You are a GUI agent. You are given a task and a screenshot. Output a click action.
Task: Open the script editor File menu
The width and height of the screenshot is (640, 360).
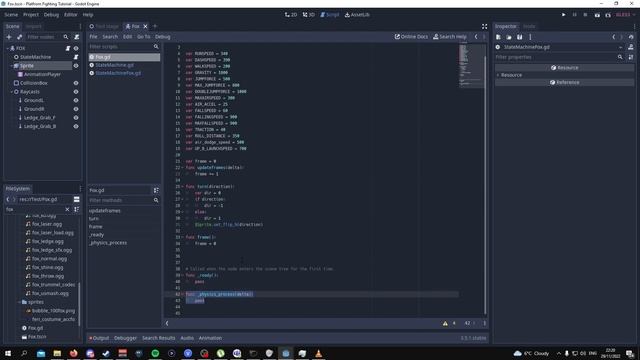coord(93,37)
